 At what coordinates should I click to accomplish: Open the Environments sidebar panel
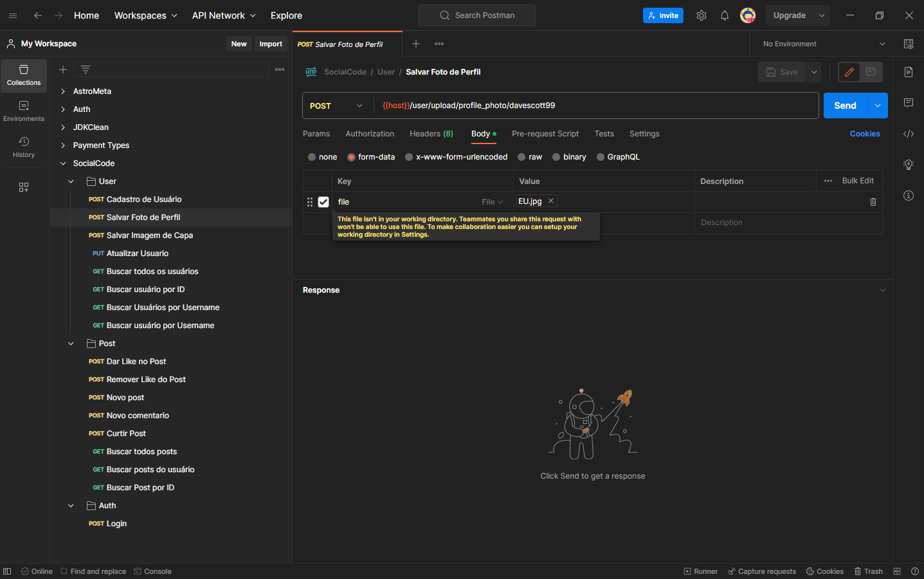pyautogui.click(x=23, y=112)
